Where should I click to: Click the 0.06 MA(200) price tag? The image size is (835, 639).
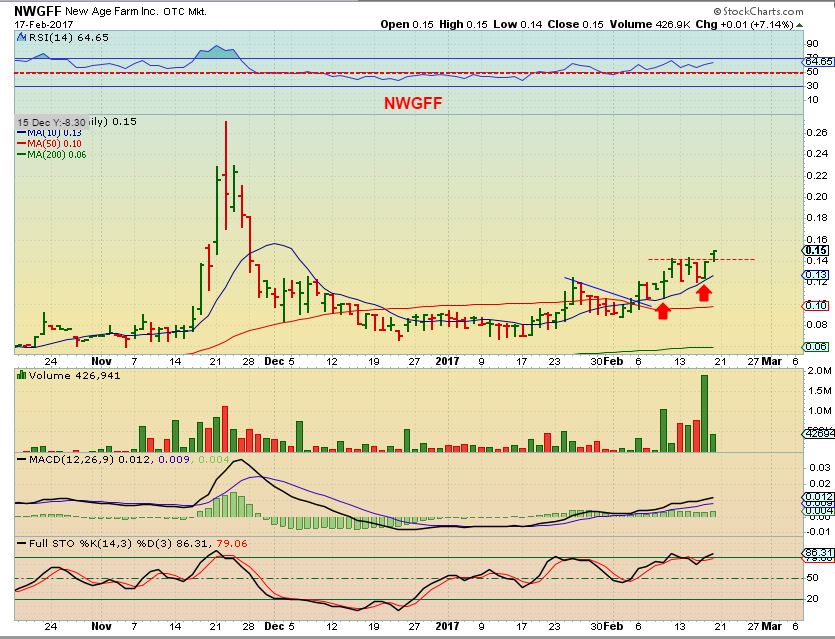tap(816, 347)
